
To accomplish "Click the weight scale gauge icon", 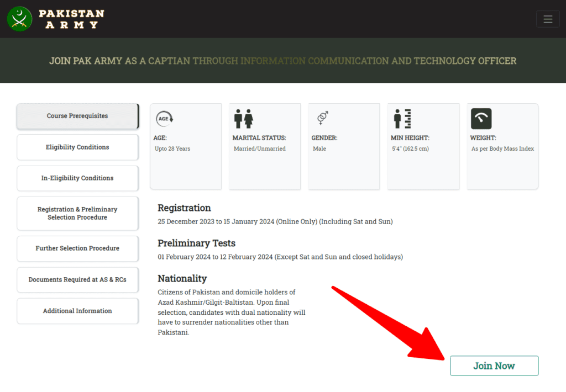I will (481, 119).
